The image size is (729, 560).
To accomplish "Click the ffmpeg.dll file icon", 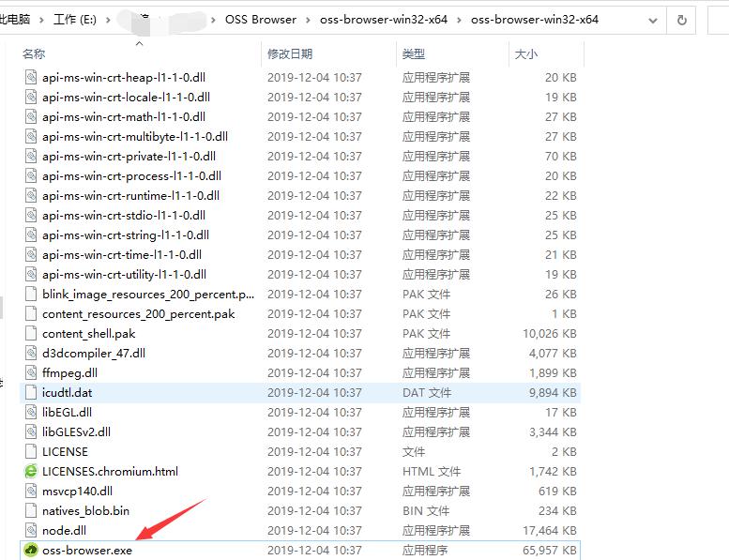I will (x=31, y=372).
